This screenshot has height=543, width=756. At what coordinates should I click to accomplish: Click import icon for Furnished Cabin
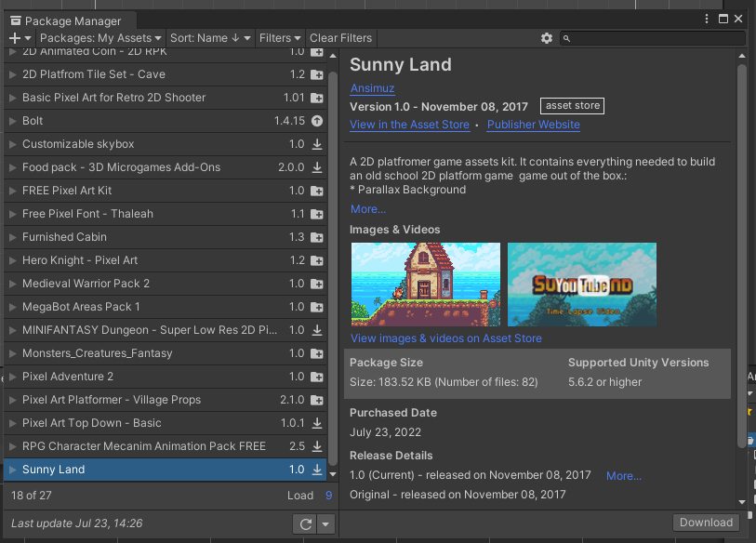coord(317,237)
